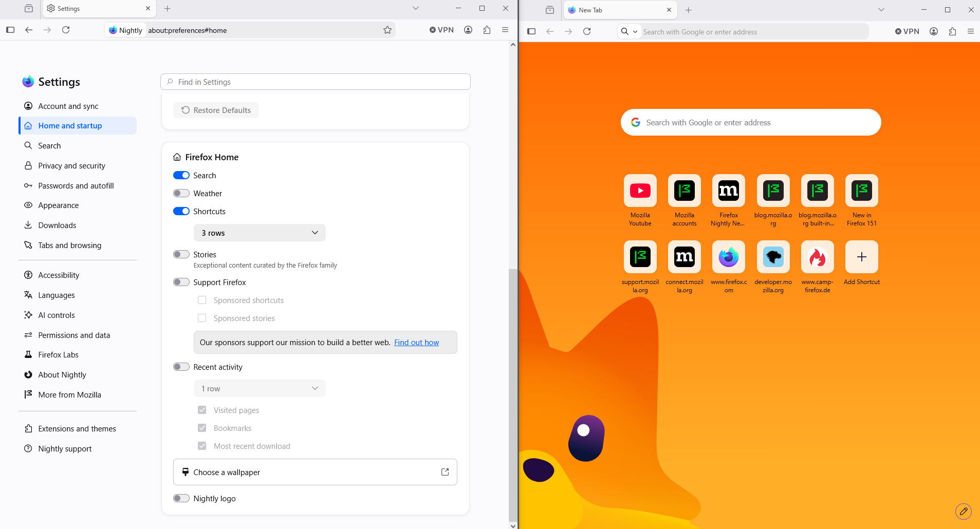The image size is (980, 529).
Task: Turn off the Shortcuts toggle
Action: pyautogui.click(x=181, y=212)
